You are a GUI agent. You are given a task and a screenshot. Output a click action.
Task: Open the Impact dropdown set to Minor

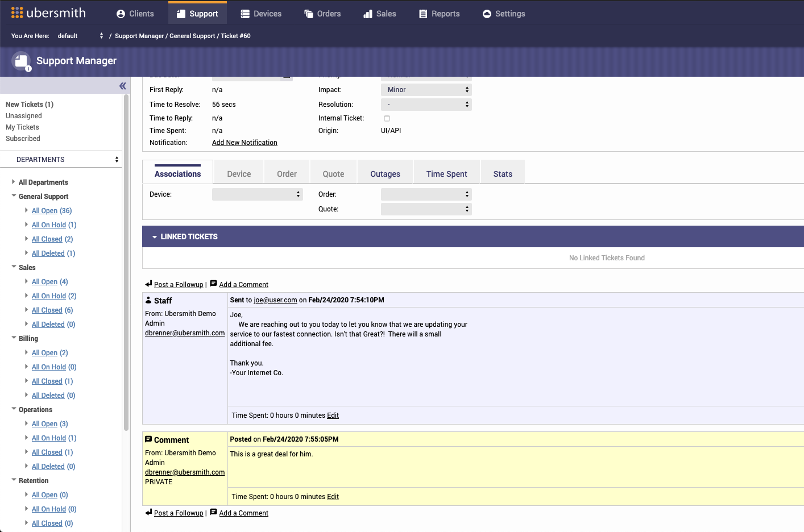[426, 90]
